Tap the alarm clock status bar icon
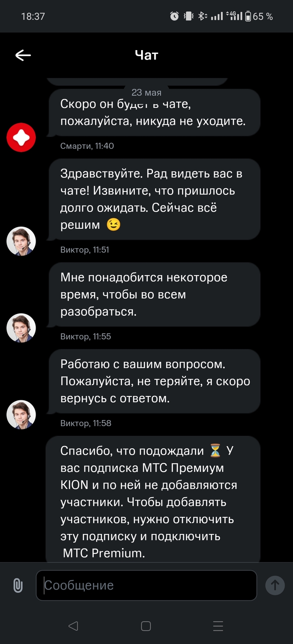 point(174,16)
